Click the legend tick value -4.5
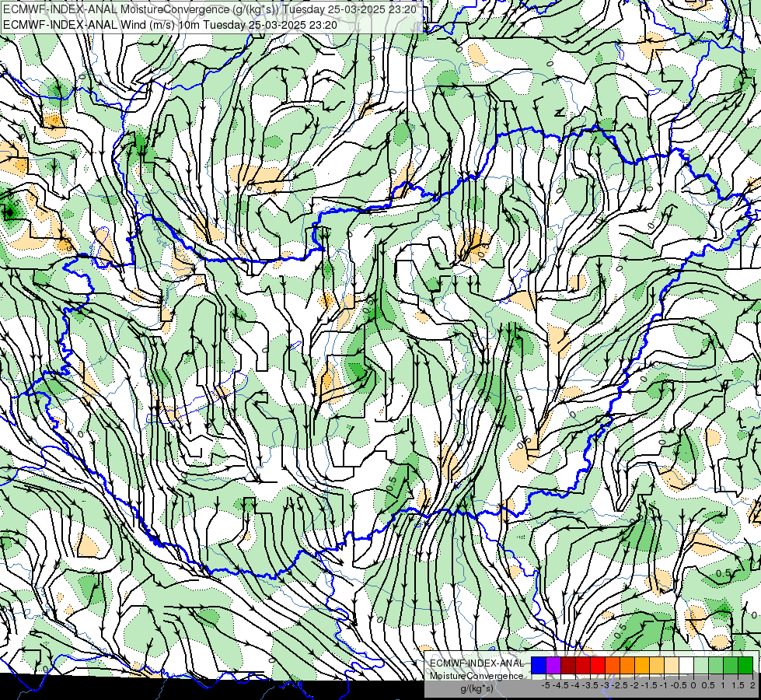This screenshot has height=700, width=761. (x=560, y=685)
